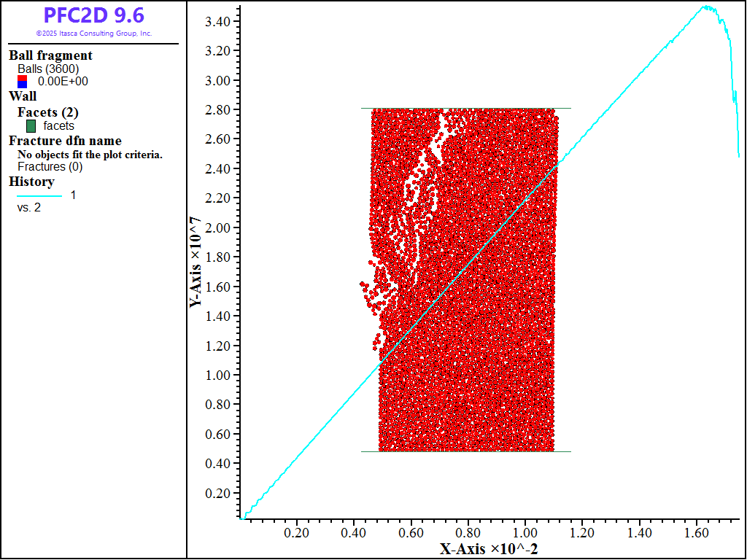
Task: Select the History legend heading
Action: tap(31, 182)
